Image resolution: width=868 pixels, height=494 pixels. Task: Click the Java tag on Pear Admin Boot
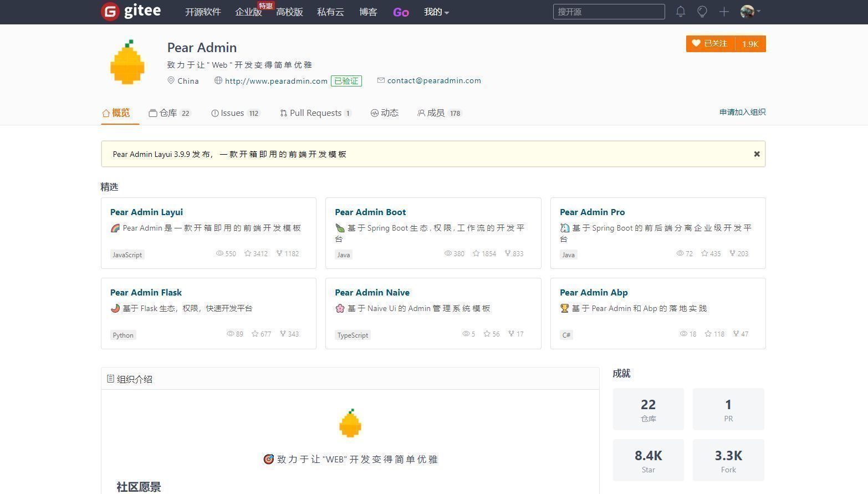[344, 255]
